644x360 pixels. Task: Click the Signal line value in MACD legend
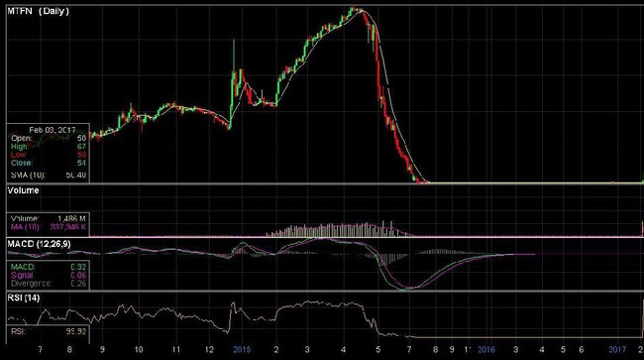[x=78, y=276]
